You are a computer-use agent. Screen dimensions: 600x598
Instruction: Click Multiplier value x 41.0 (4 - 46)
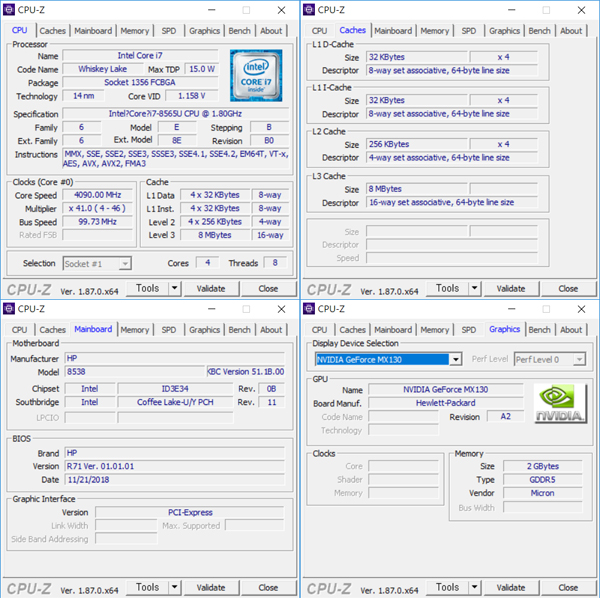[x=98, y=209]
